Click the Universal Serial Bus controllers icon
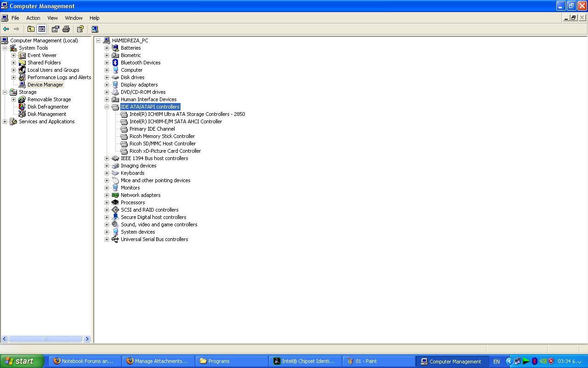This screenshot has width=588, height=368. click(x=115, y=239)
